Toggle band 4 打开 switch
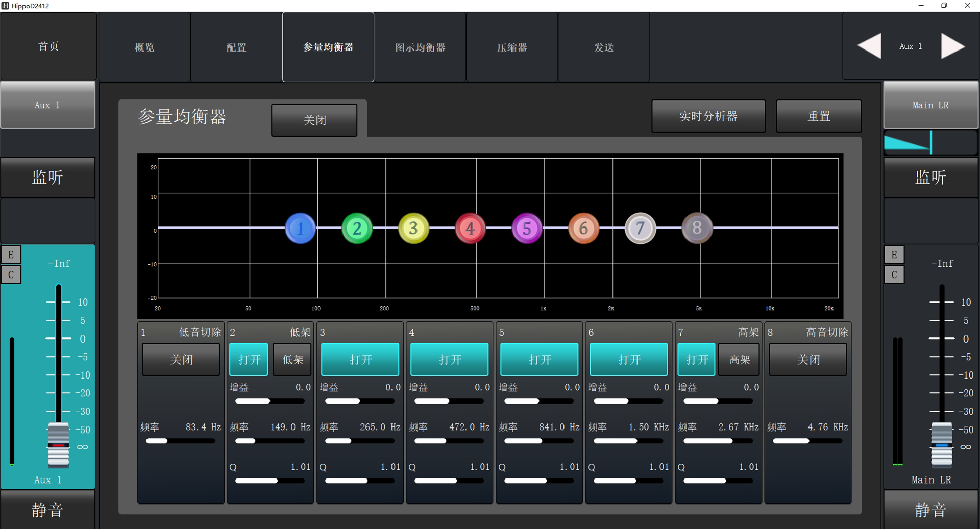 click(x=450, y=360)
